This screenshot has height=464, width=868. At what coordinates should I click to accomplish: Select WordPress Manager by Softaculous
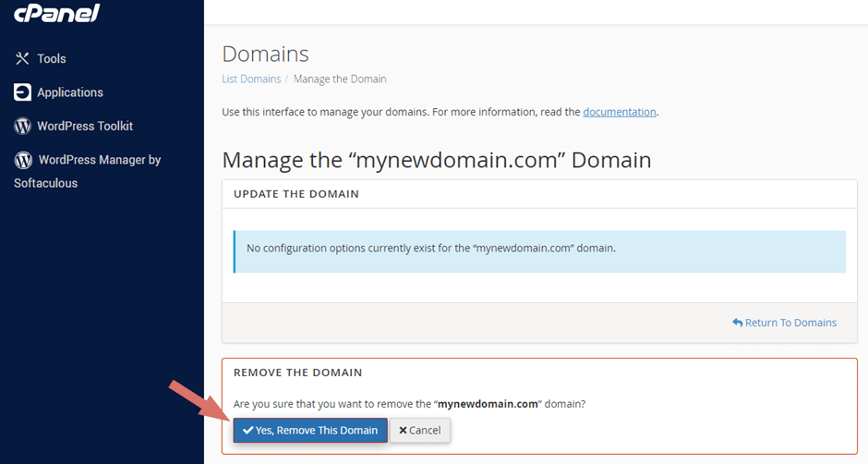tap(88, 171)
